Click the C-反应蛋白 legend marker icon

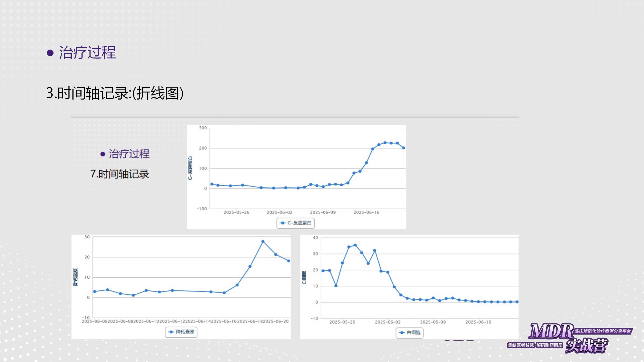click(283, 223)
